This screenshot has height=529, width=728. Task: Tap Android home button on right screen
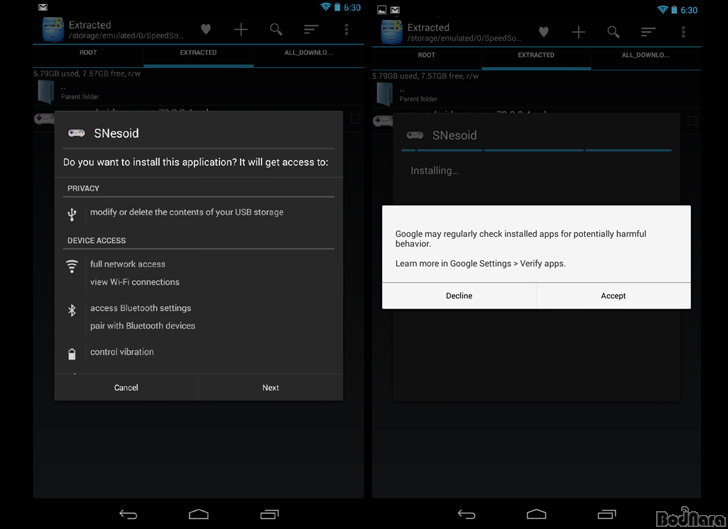click(x=537, y=514)
